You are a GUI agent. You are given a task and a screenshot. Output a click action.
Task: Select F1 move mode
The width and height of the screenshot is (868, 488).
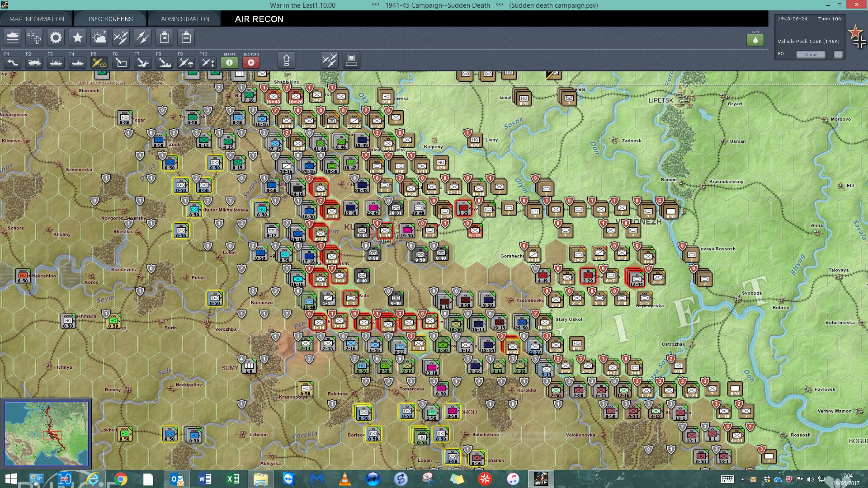[12, 62]
